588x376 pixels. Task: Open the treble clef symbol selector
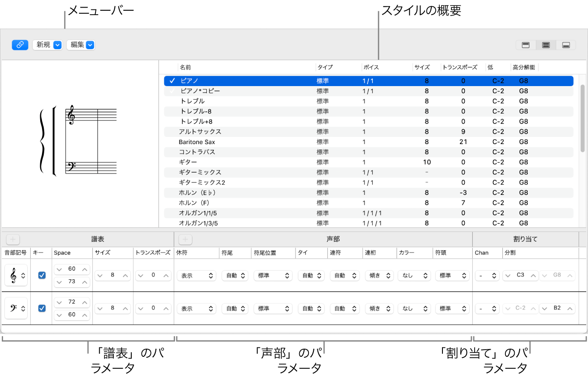click(x=16, y=275)
